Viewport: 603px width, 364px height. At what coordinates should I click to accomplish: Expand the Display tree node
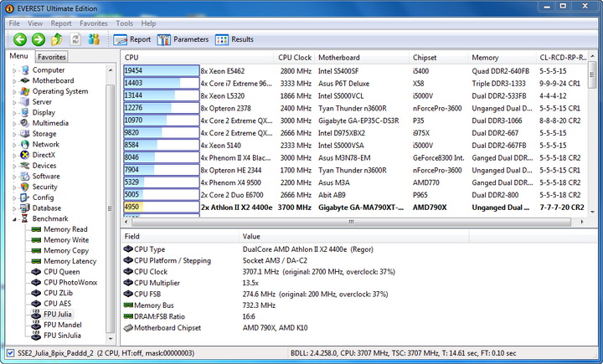coord(14,113)
